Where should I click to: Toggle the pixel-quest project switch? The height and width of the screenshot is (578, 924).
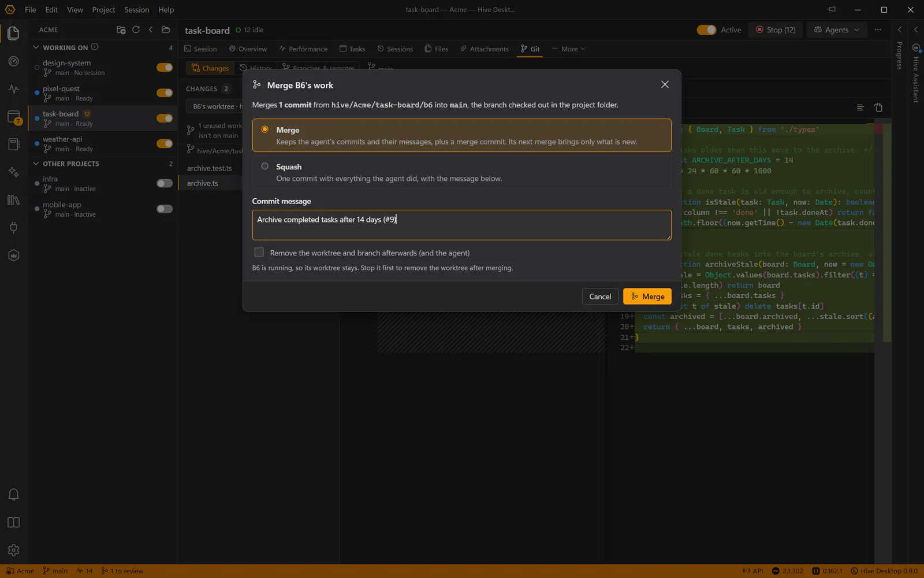coord(165,93)
